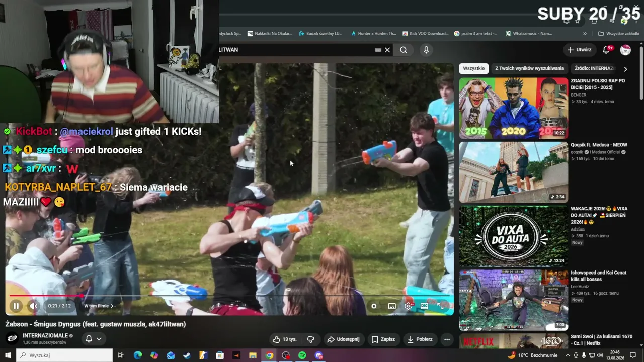Open Spotify from the taskbar
The image size is (644, 362).
(x=302, y=355)
